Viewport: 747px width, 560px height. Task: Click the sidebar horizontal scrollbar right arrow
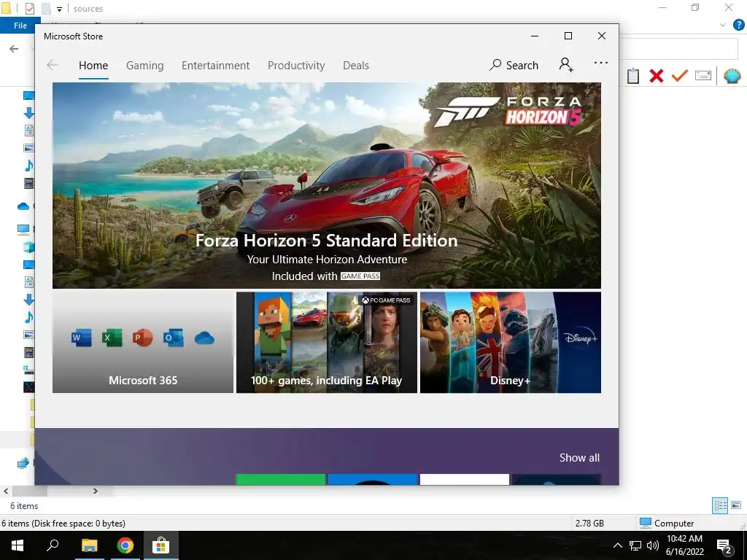96,491
